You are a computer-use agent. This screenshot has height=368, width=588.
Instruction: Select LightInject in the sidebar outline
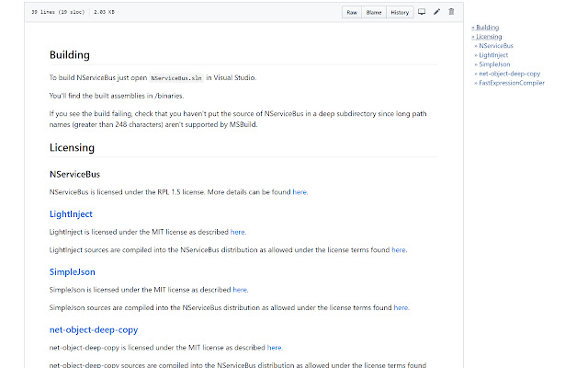[493, 55]
